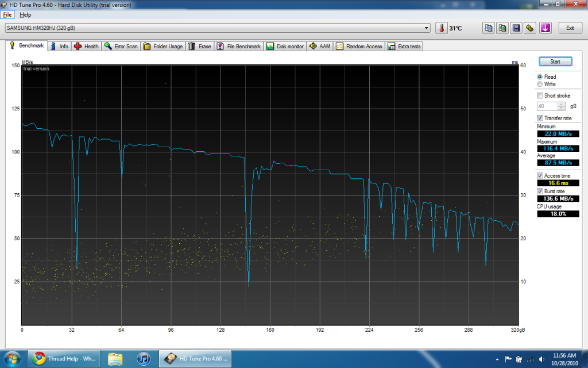The width and height of the screenshot is (588, 368).
Task: Toggle the Transfer rate checkbox
Action: 540,118
